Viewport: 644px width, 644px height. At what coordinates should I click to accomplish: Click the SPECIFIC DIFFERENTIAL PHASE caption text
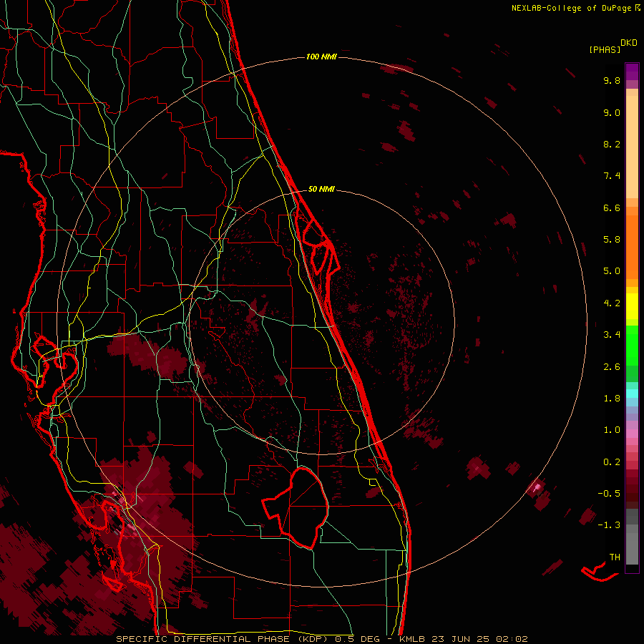coord(204,639)
